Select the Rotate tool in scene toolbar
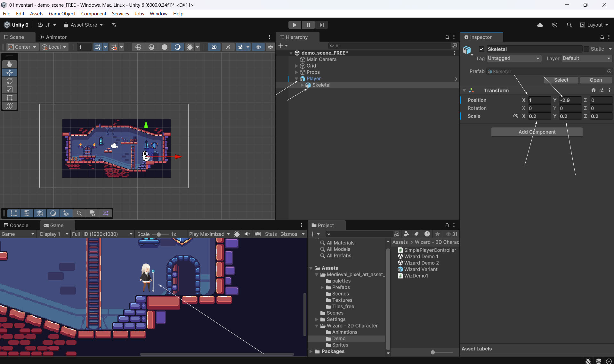Screen dimensions: 614x364 (x=10, y=81)
